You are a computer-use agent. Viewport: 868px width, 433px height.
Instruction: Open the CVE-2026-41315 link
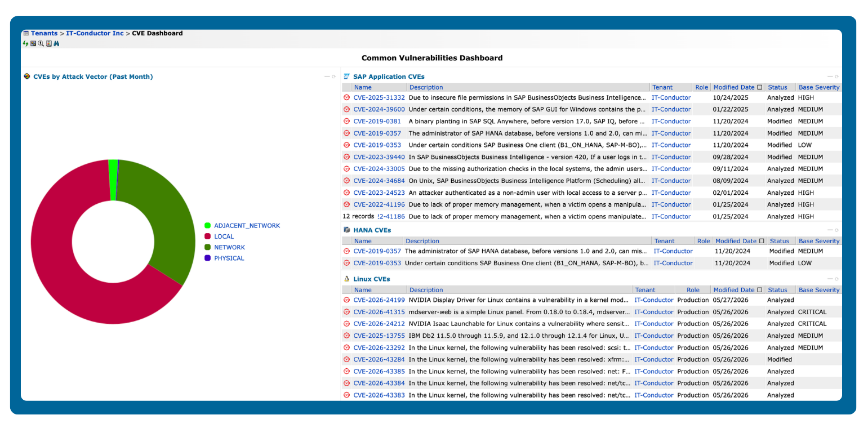pos(379,312)
